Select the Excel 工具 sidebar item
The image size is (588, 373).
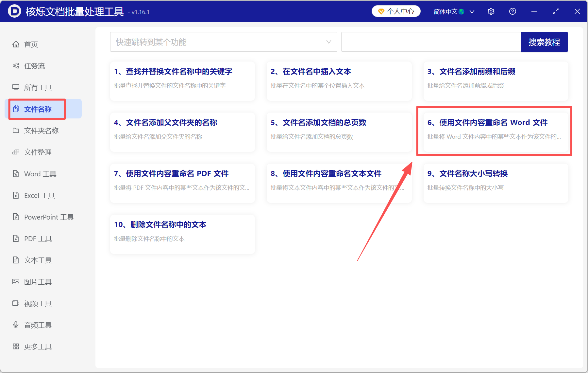[x=39, y=195]
